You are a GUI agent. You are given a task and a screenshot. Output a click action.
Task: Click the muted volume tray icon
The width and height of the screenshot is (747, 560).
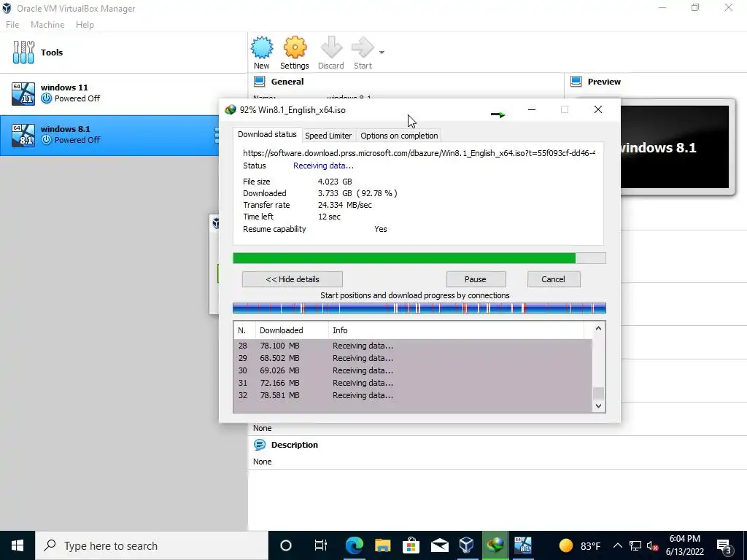[652, 545]
